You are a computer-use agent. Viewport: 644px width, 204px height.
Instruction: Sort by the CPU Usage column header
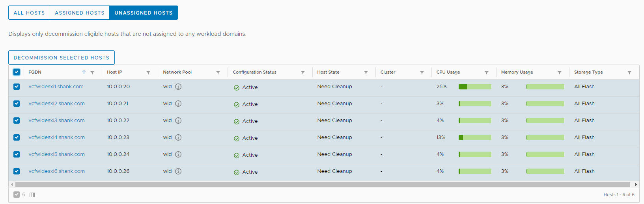[448, 72]
